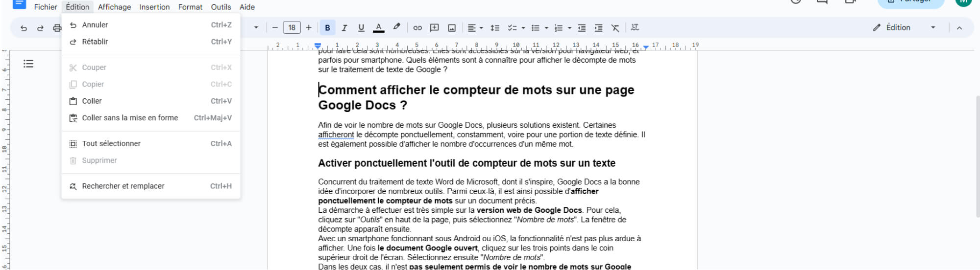Toggle underline formatting
The width and height of the screenshot is (980, 270).
tap(361, 28)
